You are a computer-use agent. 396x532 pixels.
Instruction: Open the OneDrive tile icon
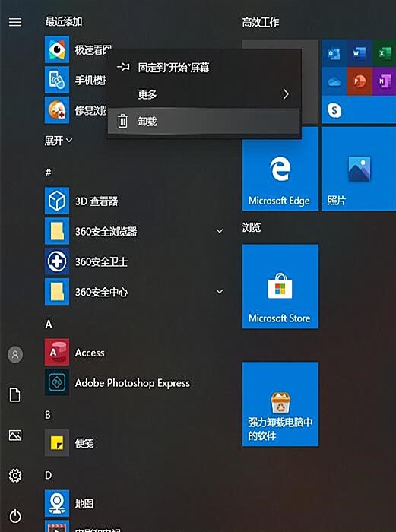pos(334,81)
